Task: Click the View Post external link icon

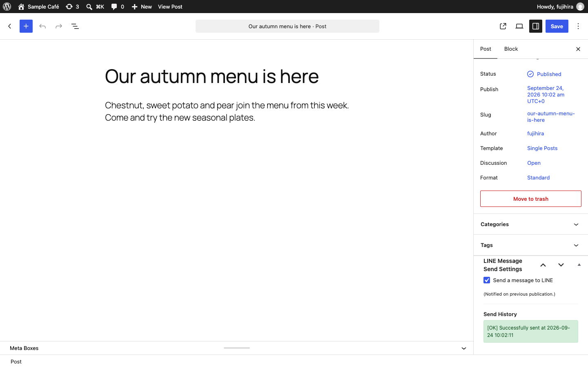Action: [x=503, y=26]
